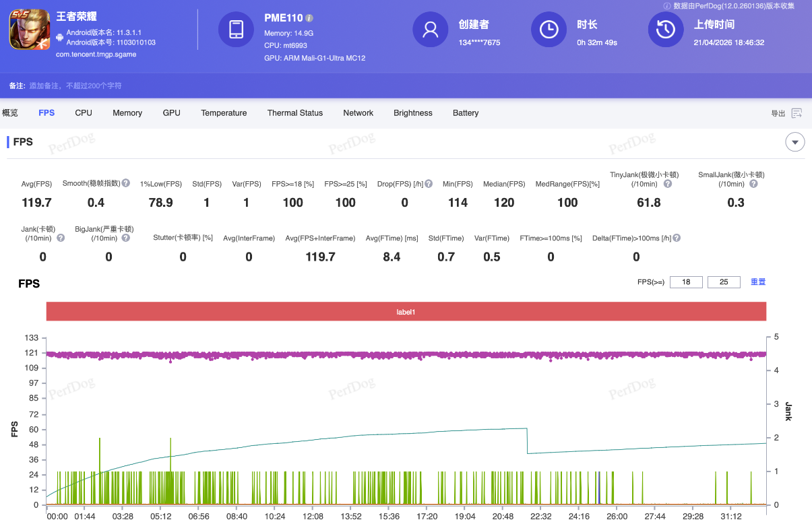Collapse the FPS section with arrow button
Viewport: 812px width, 522px height.
[x=795, y=142]
